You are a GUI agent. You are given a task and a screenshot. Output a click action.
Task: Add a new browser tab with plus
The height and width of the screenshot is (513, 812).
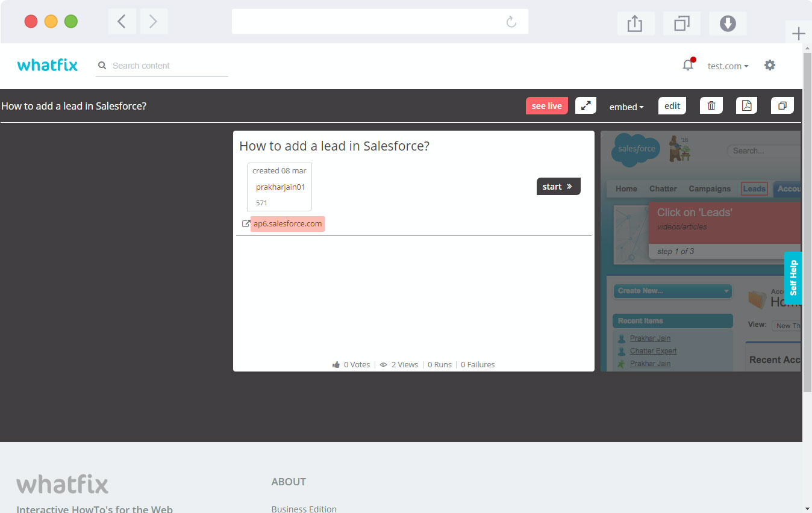799,34
